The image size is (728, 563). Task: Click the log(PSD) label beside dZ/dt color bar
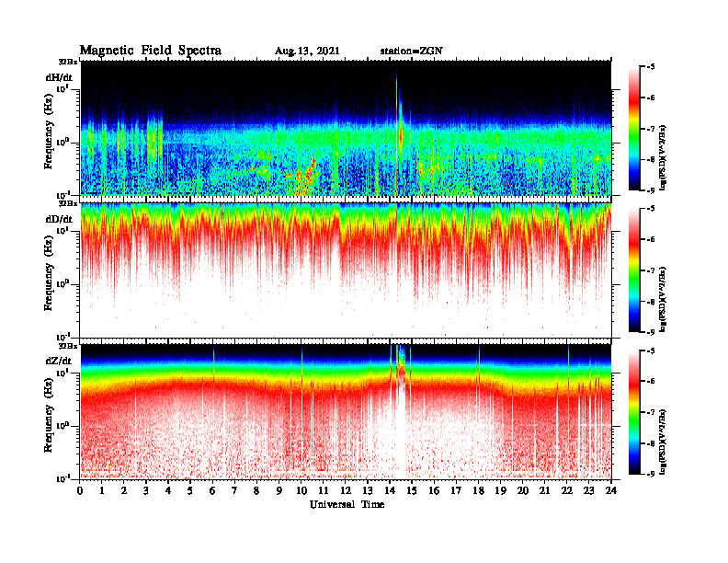(663, 441)
